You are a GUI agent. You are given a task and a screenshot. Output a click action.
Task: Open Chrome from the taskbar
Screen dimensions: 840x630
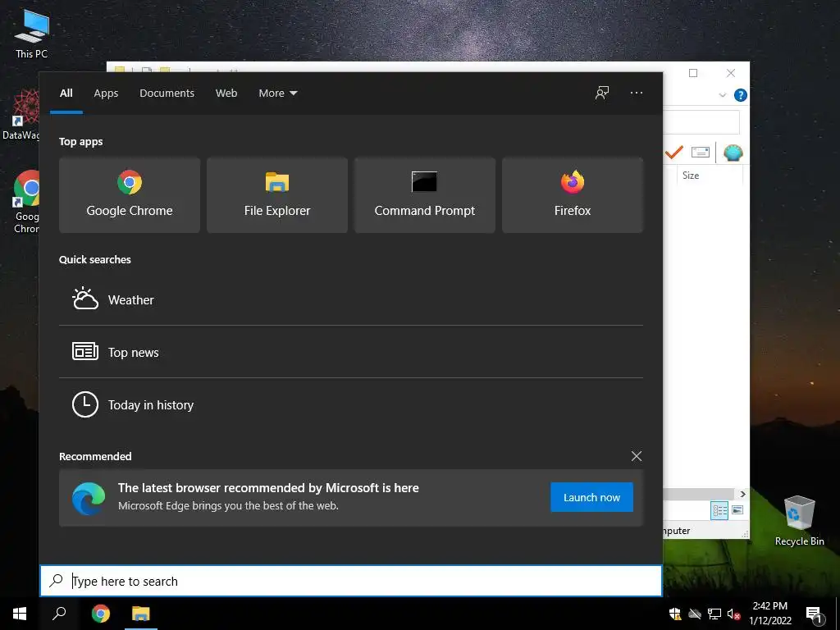(100, 614)
